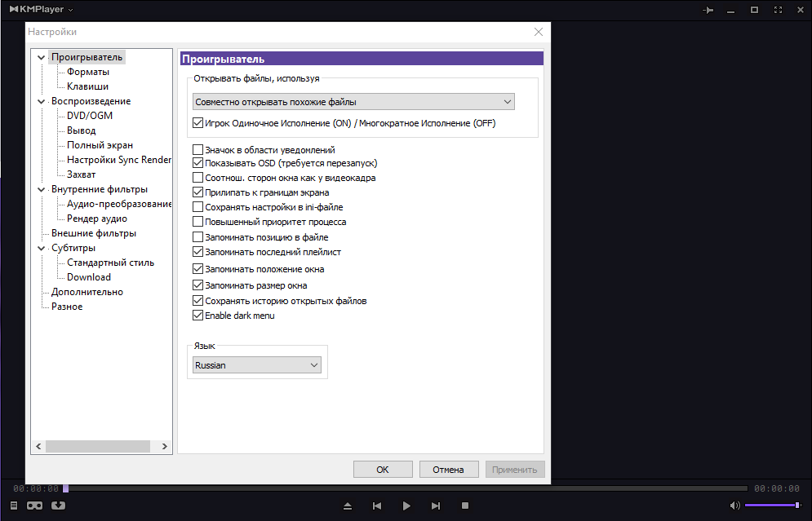The width and height of the screenshot is (812, 521).
Task: Open the Захват settings page
Action: pos(82,174)
